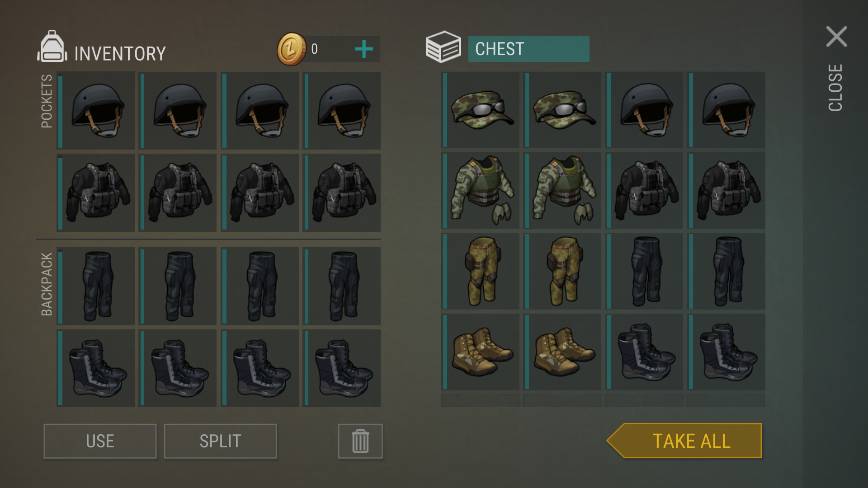Select the last black helmet in chest
The height and width of the screenshot is (488, 868).
(726, 110)
